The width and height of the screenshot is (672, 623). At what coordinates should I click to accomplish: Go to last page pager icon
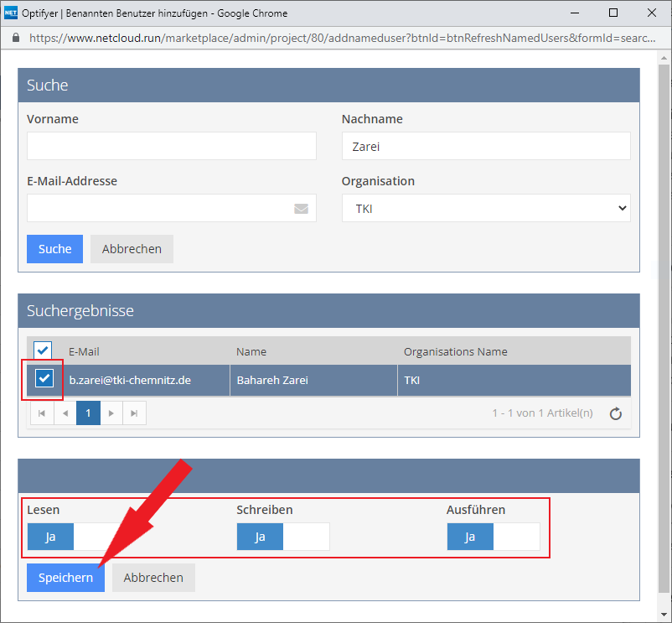pos(134,413)
